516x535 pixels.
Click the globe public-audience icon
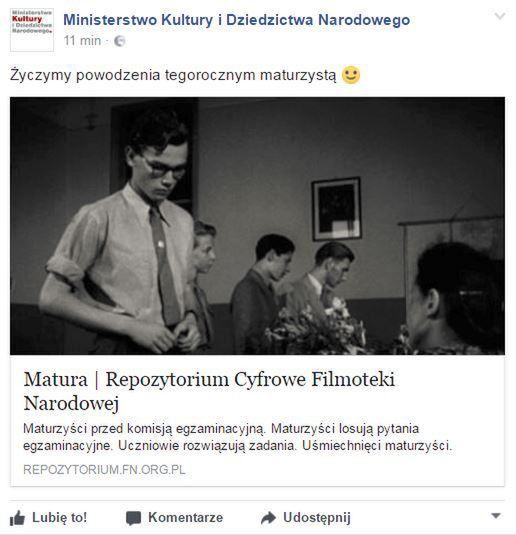[119, 41]
